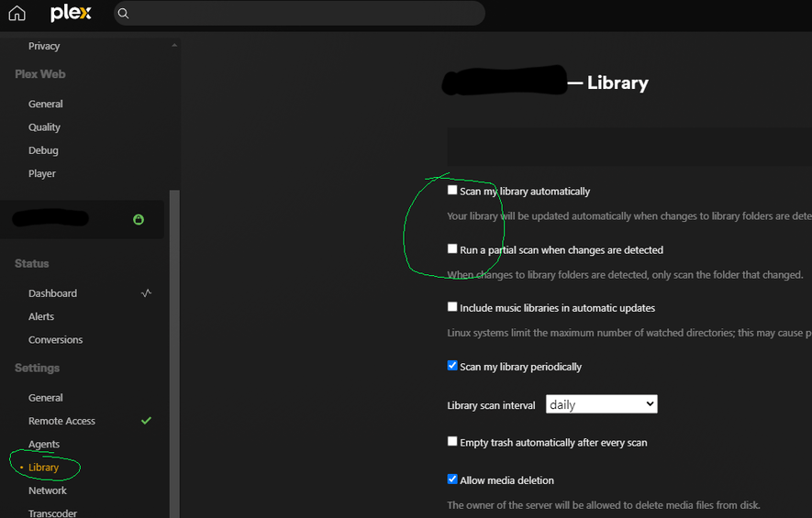812x518 pixels.
Task: Check Run a partial scan when changes detected
Action: pos(452,248)
